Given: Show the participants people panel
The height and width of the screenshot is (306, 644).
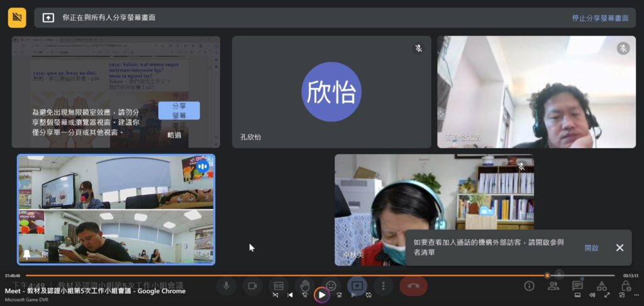Looking at the screenshot, I should [553, 286].
